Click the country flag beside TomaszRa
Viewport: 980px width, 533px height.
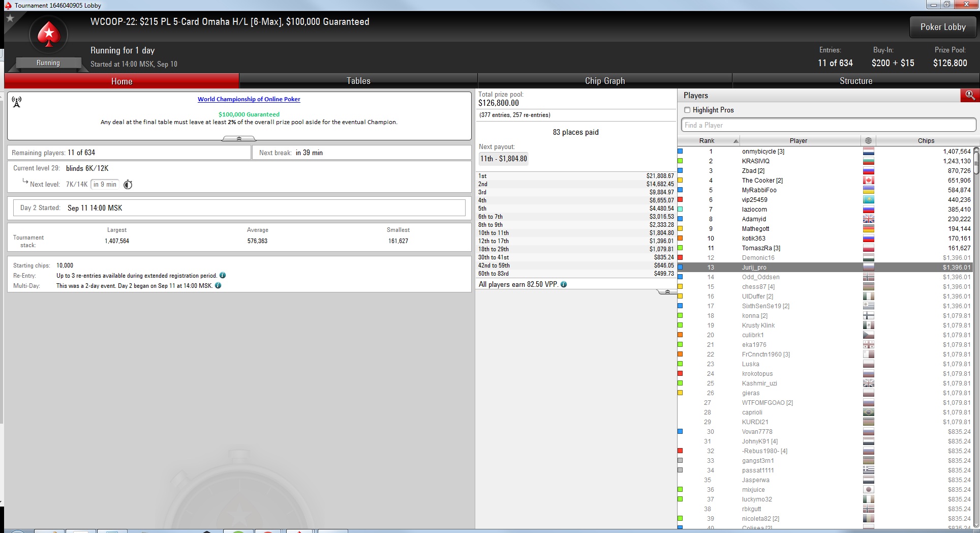coord(869,248)
